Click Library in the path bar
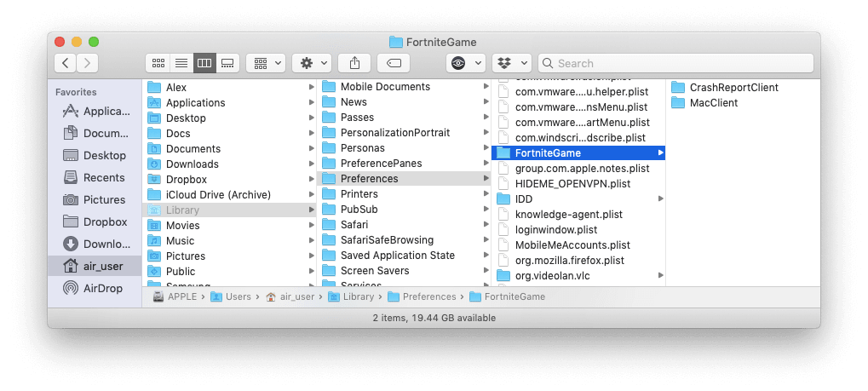 (x=351, y=296)
